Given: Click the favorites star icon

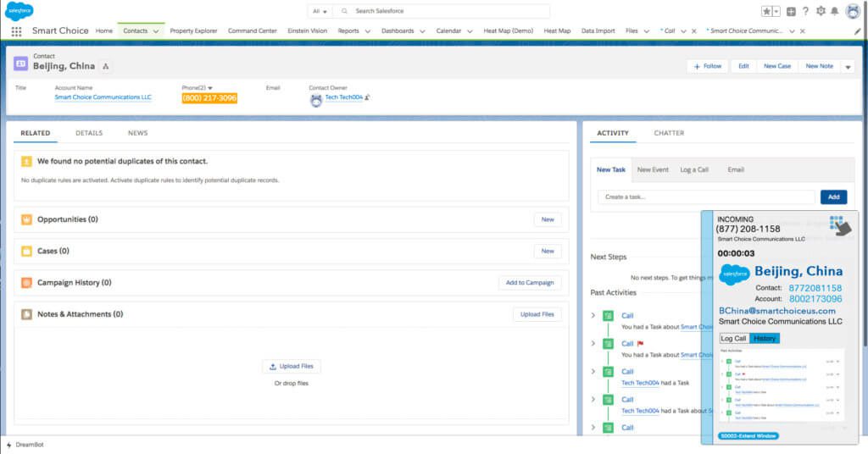Looking at the screenshot, I should click(x=766, y=11).
